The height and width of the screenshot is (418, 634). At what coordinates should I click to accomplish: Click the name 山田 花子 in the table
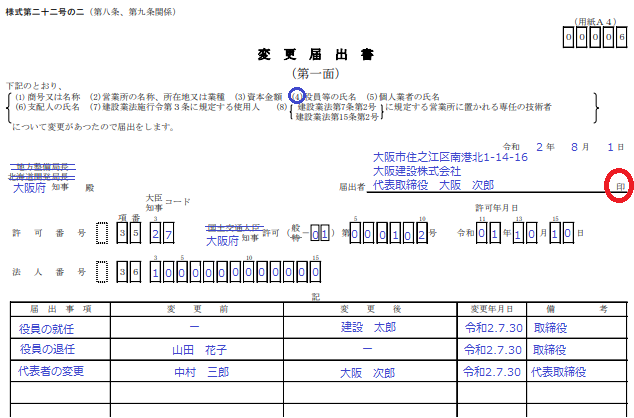[200, 350]
